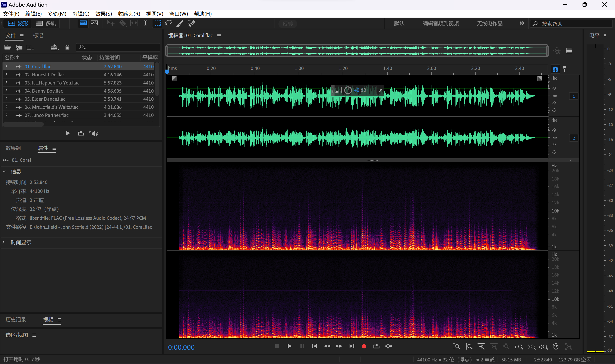Toggle channel 1 enable button
The height and width of the screenshot is (364, 615).
point(574,96)
